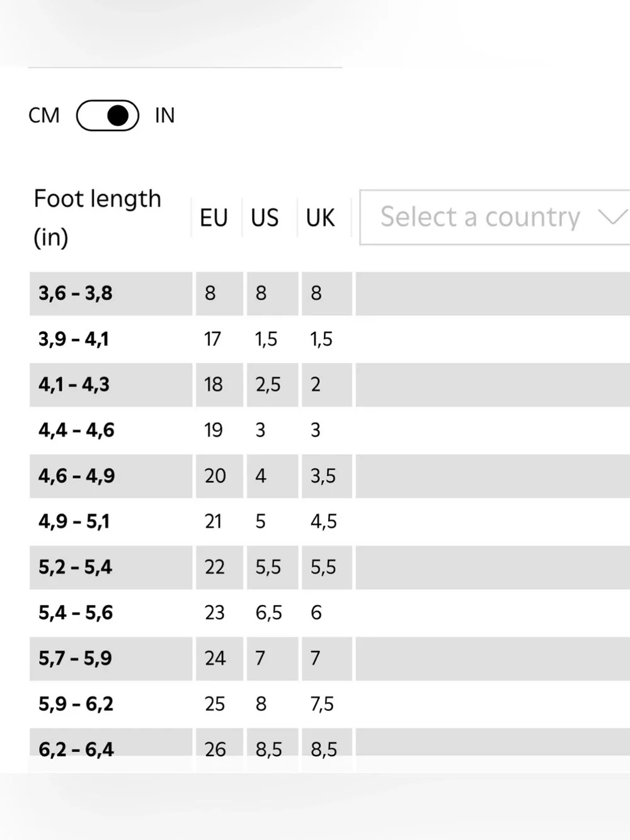Click EU size 19 cell
Screen dimensions: 630x840
point(219,430)
